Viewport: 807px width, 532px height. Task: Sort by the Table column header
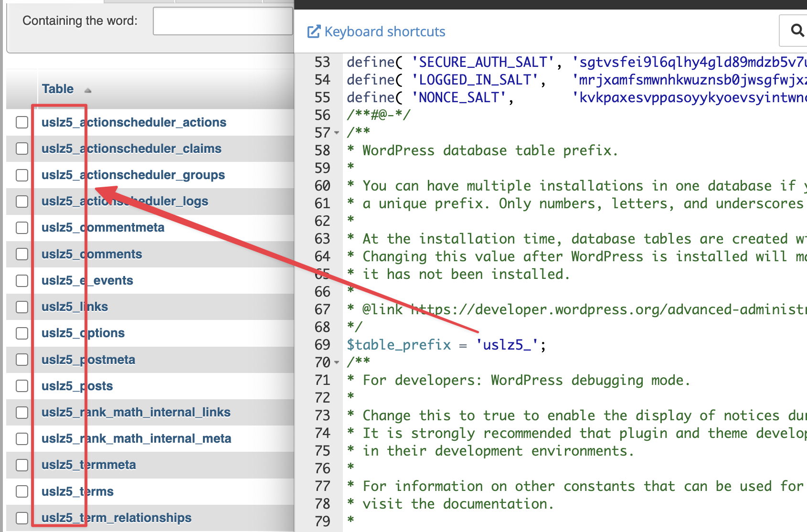tap(58, 89)
